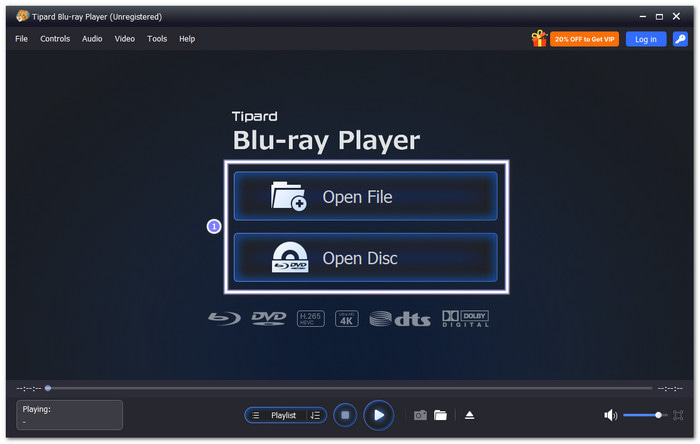Eject the disc using eject icon

click(469, 415)
